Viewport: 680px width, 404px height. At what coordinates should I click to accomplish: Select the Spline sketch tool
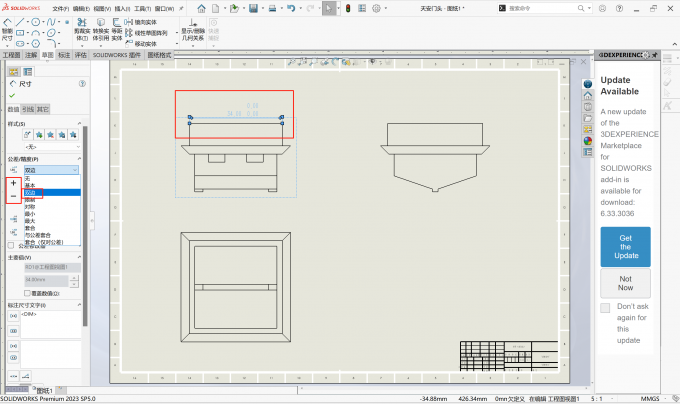(51, 22)
